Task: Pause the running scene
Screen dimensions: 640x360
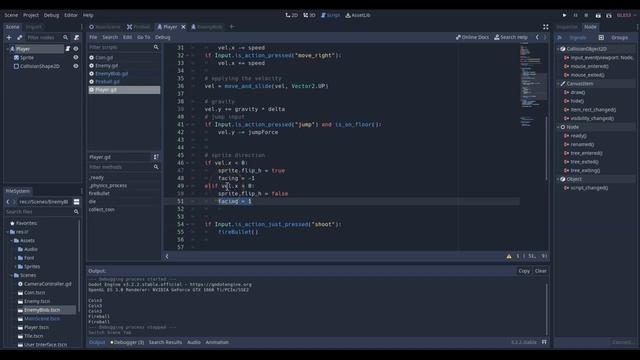Action: pyautogui.click(x=576, y=15)
